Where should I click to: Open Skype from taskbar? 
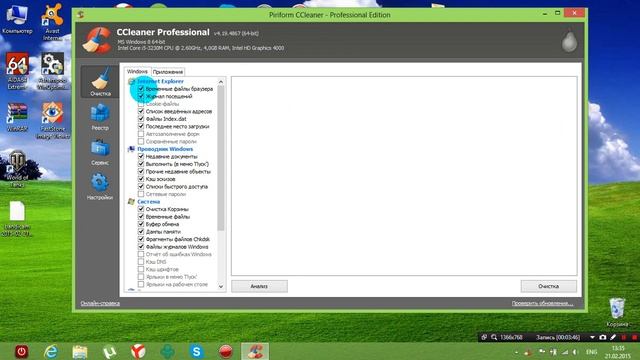coord(196,351)
